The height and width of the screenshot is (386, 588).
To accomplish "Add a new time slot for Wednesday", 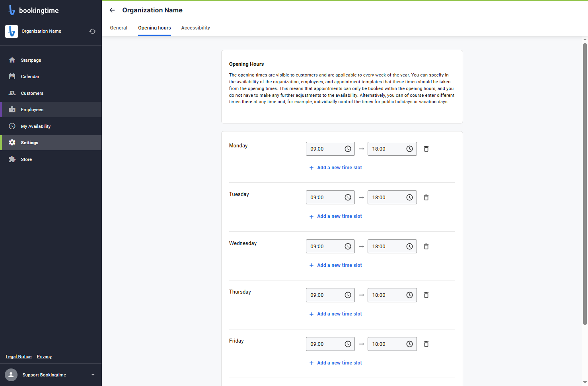I will pyautogui.click(x=336, y=265).
